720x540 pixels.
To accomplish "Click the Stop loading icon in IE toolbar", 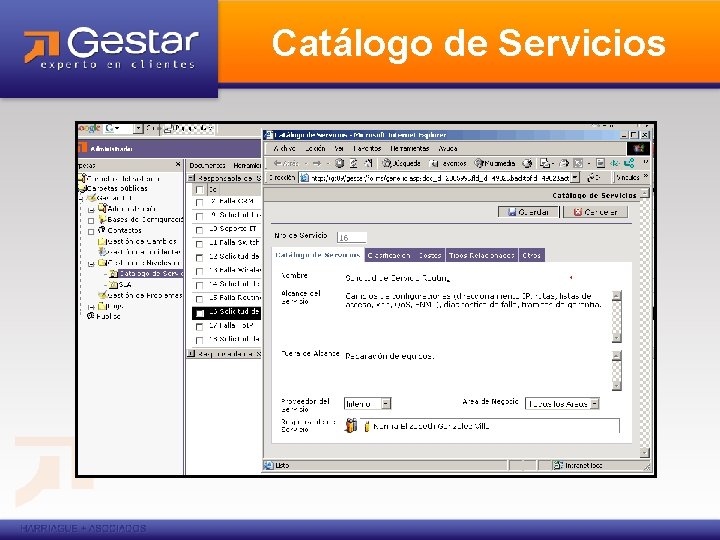I will (339, 163).
